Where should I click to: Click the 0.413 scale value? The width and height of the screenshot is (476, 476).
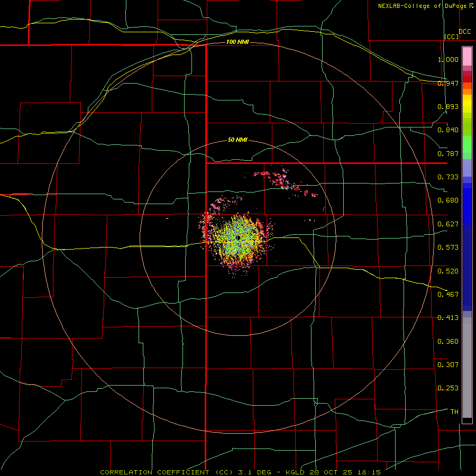tap(448, 318)
